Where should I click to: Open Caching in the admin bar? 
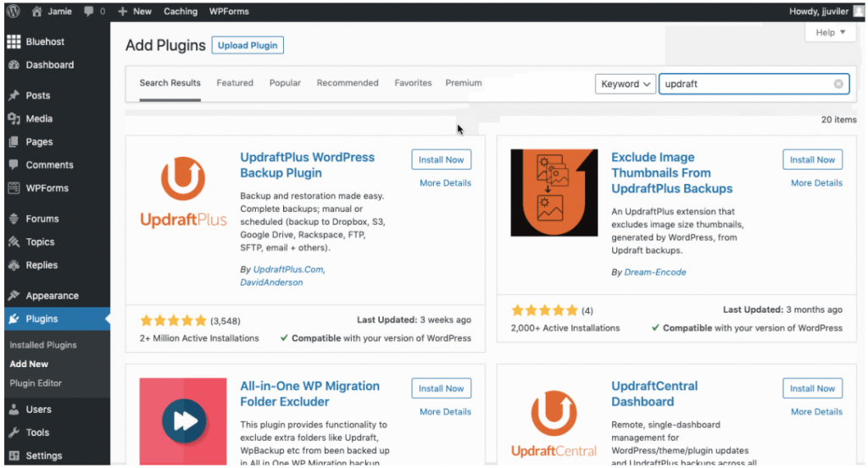[x=181, y=11]
